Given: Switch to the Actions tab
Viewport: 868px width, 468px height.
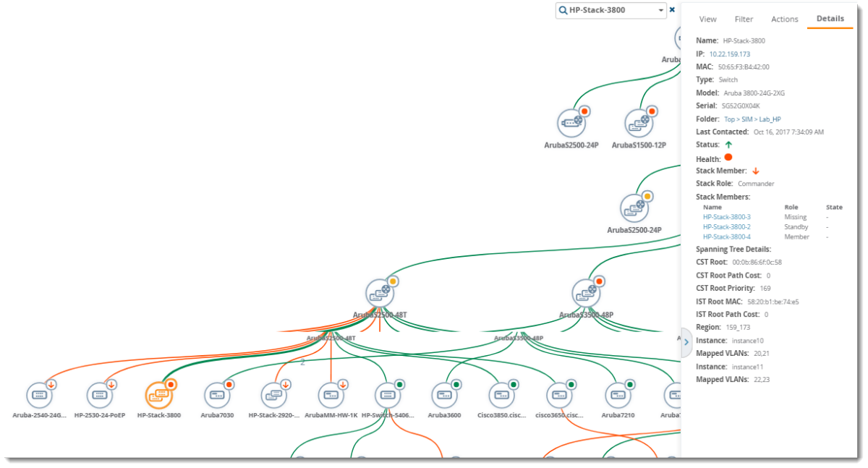Looking at the screenshot, I should 784,20.
